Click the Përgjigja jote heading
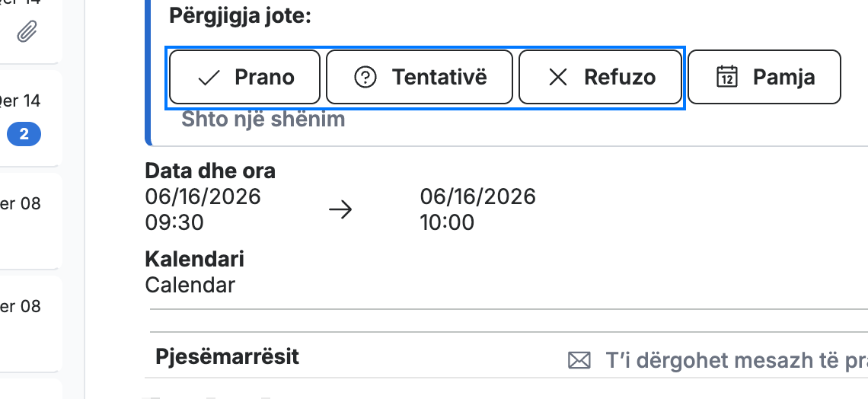Image resolution: width=868 pixels, height=399 pixels. tap(241, 16)
